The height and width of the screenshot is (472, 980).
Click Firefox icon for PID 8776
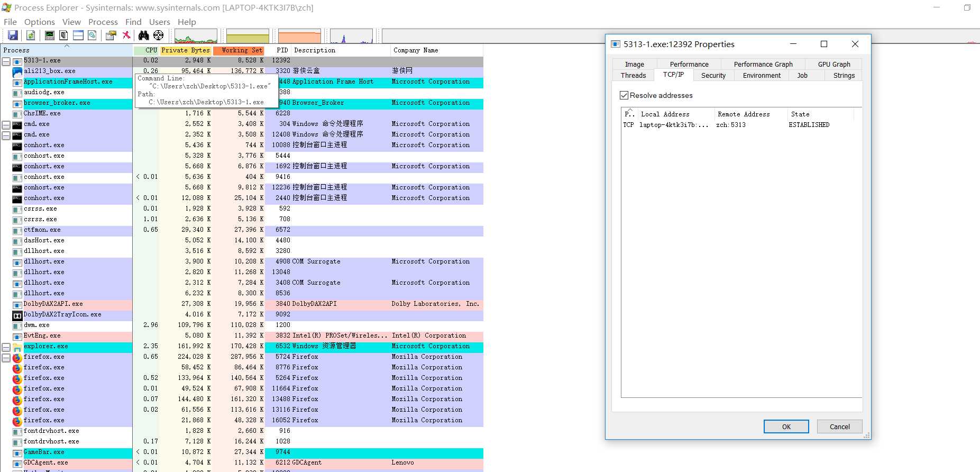17,368
